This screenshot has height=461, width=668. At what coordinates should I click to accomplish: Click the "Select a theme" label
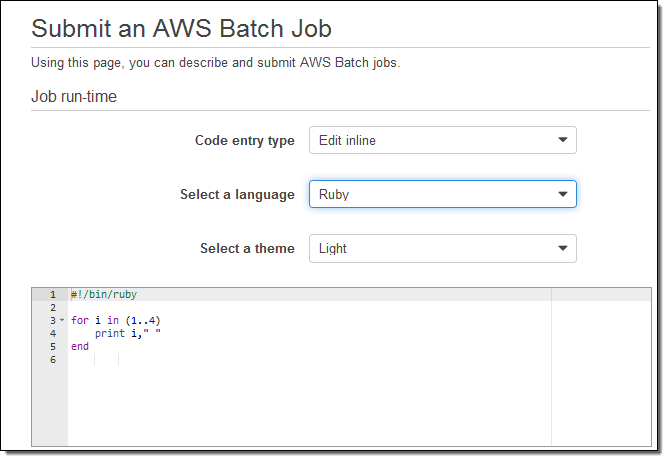tap(247, 248)
